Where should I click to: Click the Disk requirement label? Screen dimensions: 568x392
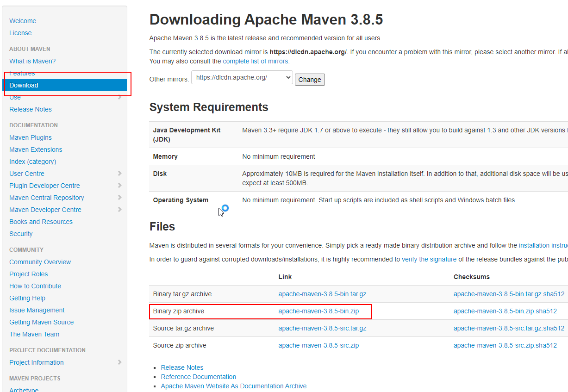tap(160, 174)
